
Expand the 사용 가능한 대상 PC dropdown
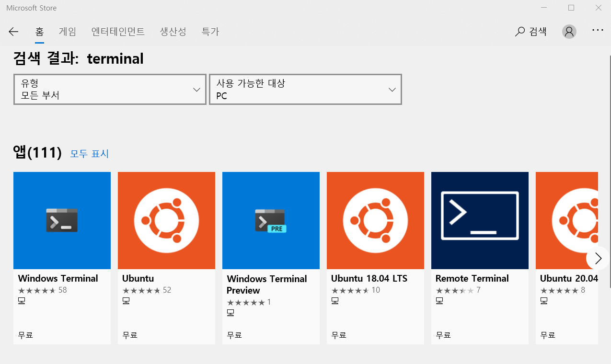point(305,89)
